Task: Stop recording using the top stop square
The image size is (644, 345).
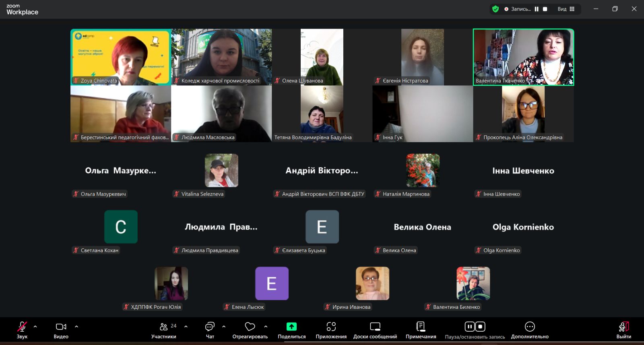Action: click(545, 9)
